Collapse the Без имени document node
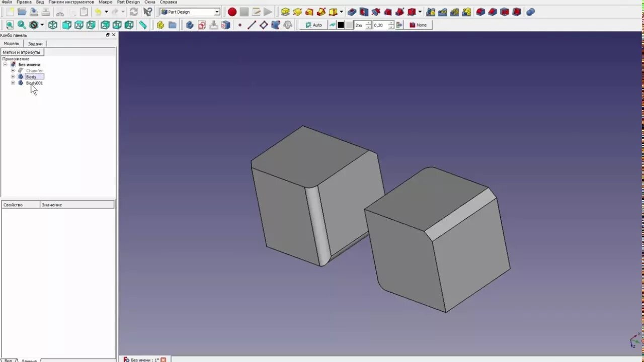 [x=6, y=64]
